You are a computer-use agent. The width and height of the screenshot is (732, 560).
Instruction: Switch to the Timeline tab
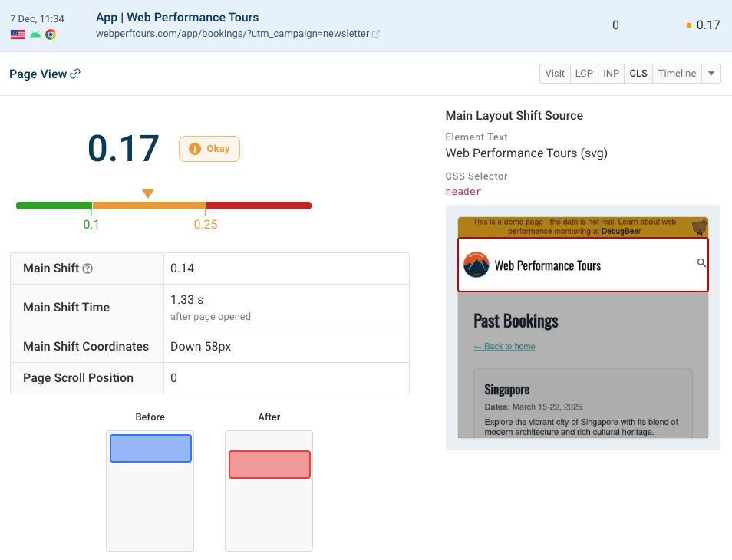(x=677, y=73)
